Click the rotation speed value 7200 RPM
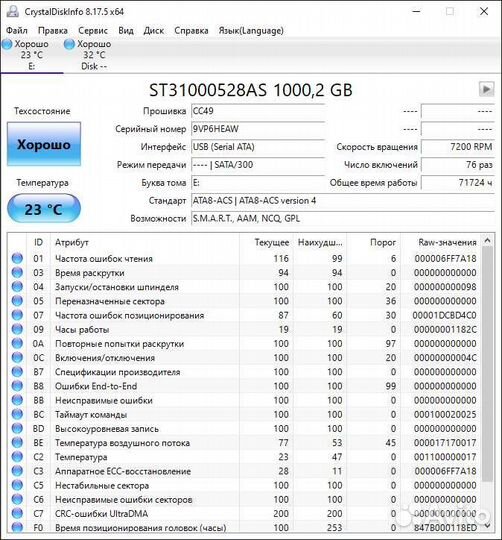Image resolution: width=502 pixels, height=540 pixels. coord(458,147)
